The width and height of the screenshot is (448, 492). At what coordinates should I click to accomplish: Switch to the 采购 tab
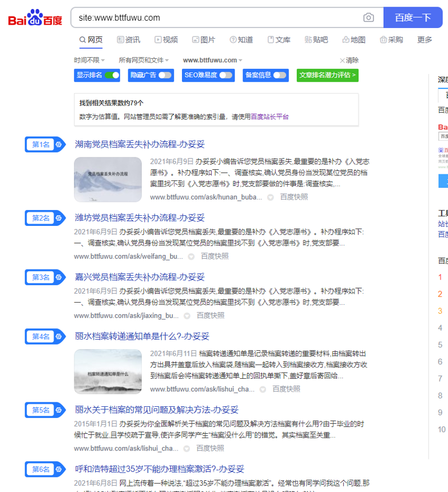pos(391,40)
